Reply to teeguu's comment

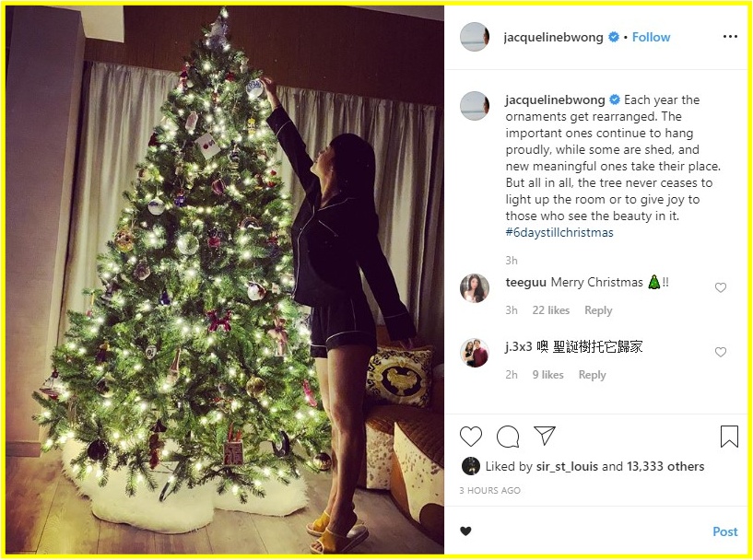tap(598, 310)
